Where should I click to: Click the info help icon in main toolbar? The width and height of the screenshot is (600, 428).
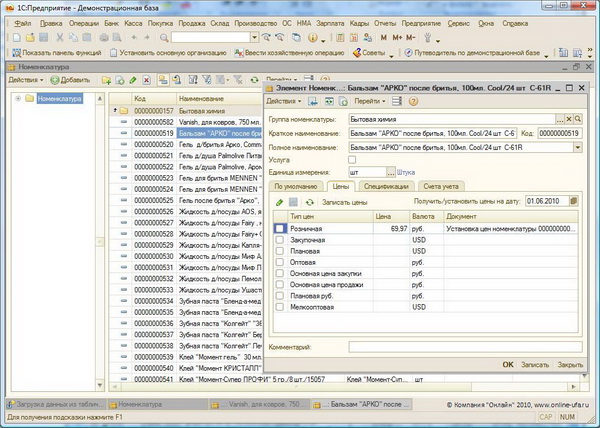313,37
